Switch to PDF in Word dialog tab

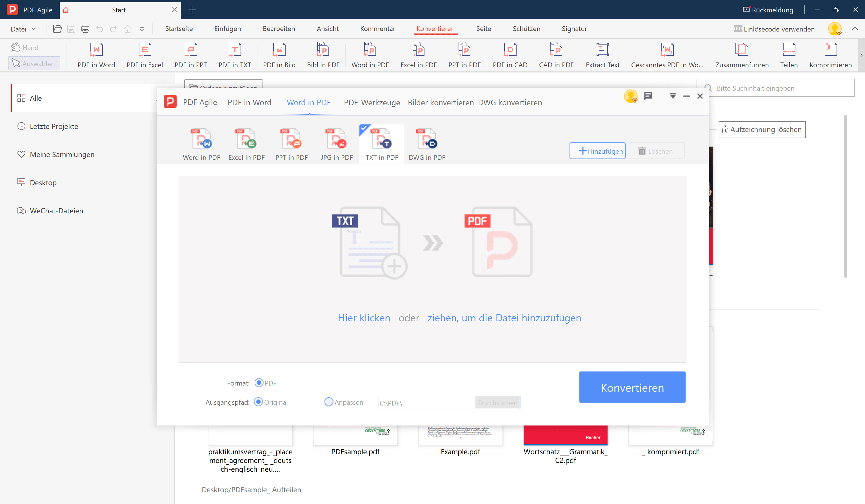(x=249, y=102)
